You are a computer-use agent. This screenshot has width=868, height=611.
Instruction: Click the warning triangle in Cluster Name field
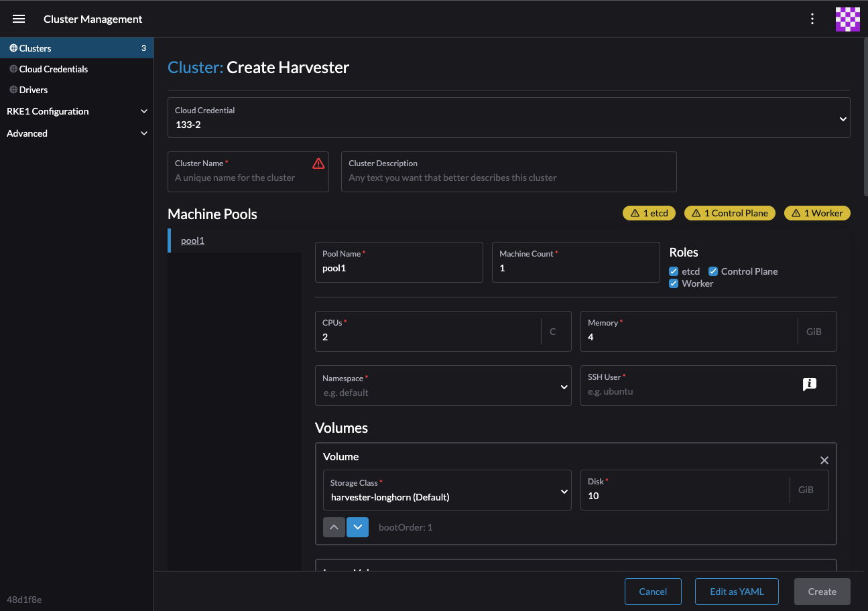click(318, 163)
